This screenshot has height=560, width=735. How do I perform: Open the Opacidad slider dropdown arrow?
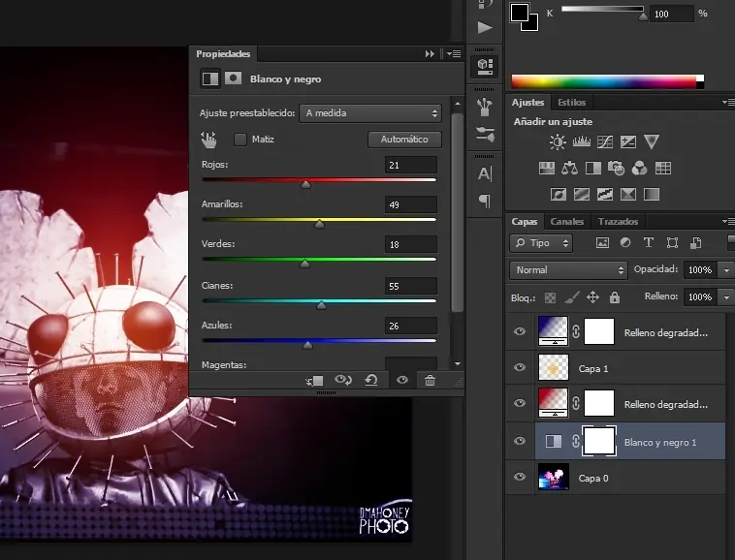[x=726, y=270]
